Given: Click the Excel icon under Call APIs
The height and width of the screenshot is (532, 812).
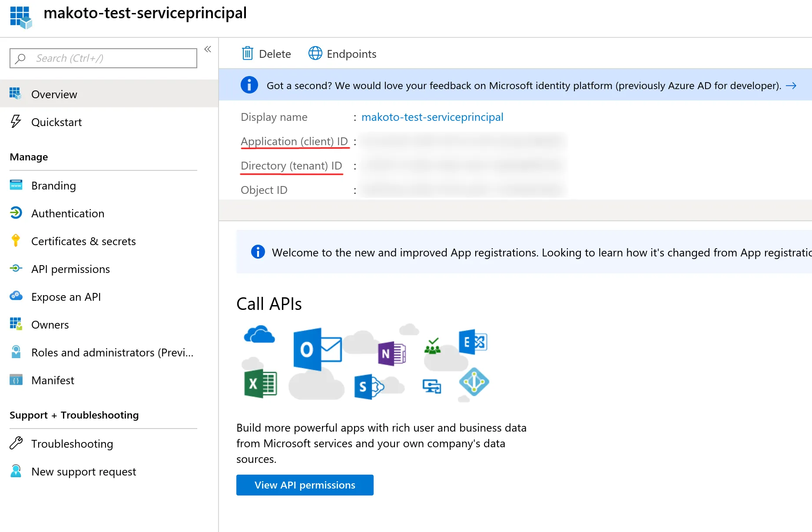Looking at the screenshot, I should click(260, 383).
